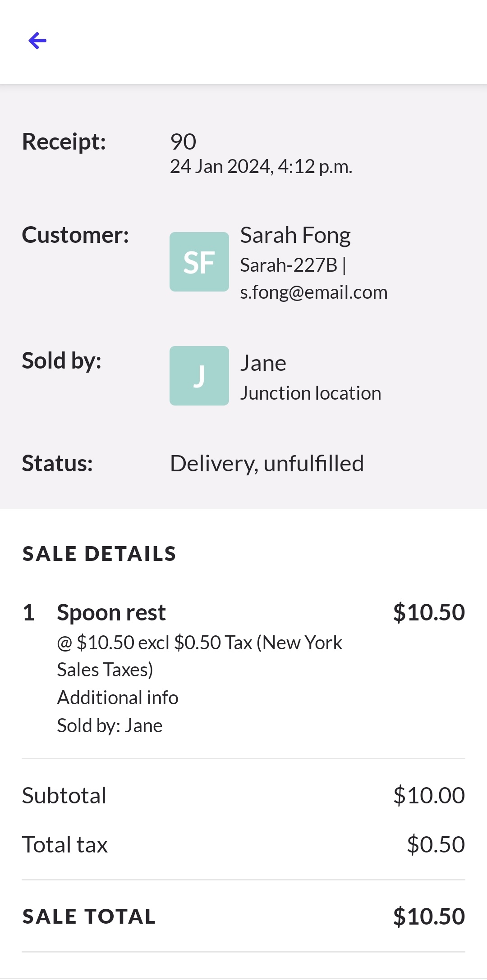Tap the SALE DETAILS heading
This screenshot has width=487, height=980.
point(99,554)
